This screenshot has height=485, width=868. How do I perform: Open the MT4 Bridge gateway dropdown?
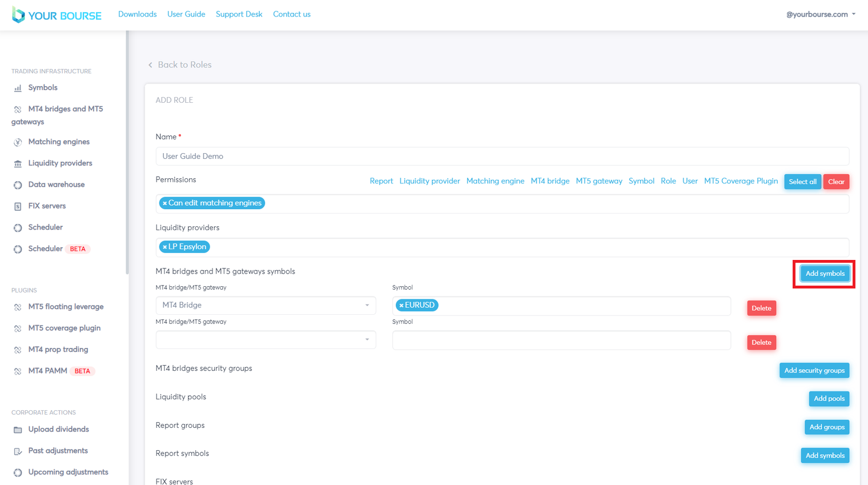point(266,306)
